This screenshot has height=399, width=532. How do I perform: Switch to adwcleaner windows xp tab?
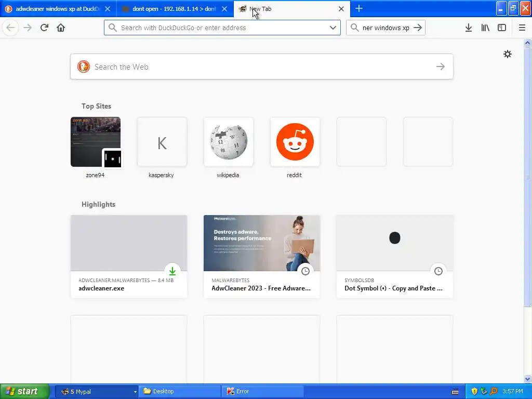pos(58,9)
